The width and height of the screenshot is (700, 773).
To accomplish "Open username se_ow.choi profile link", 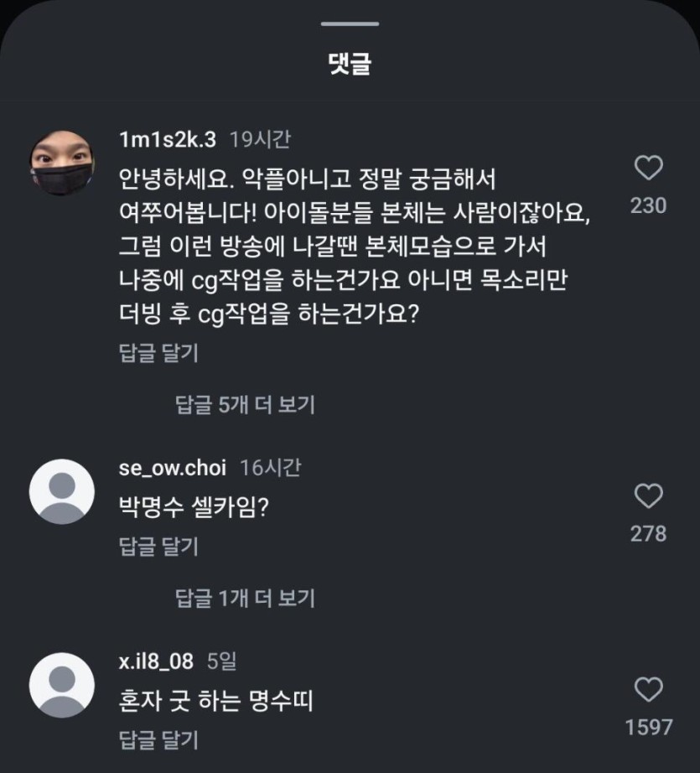I will click(173, 468).
